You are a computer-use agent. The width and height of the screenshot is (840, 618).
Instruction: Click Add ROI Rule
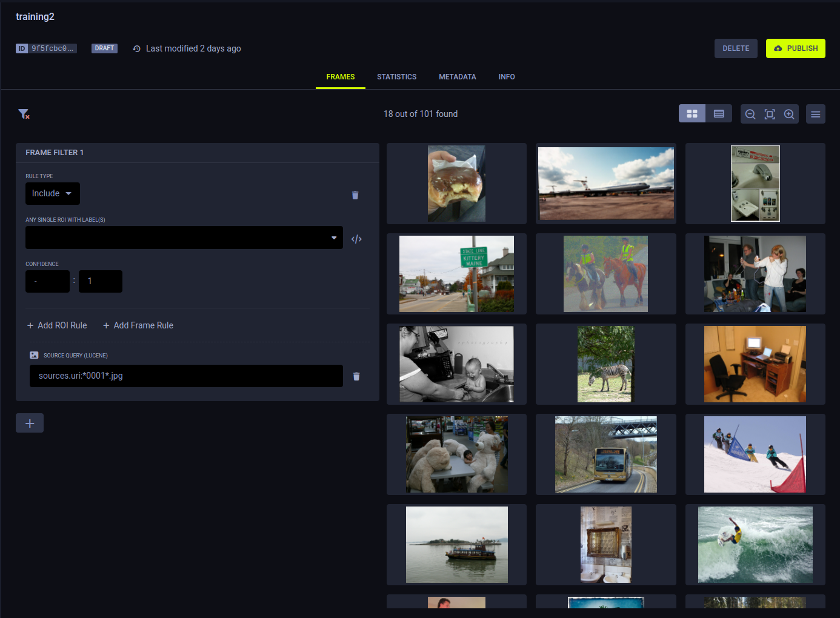57,326
